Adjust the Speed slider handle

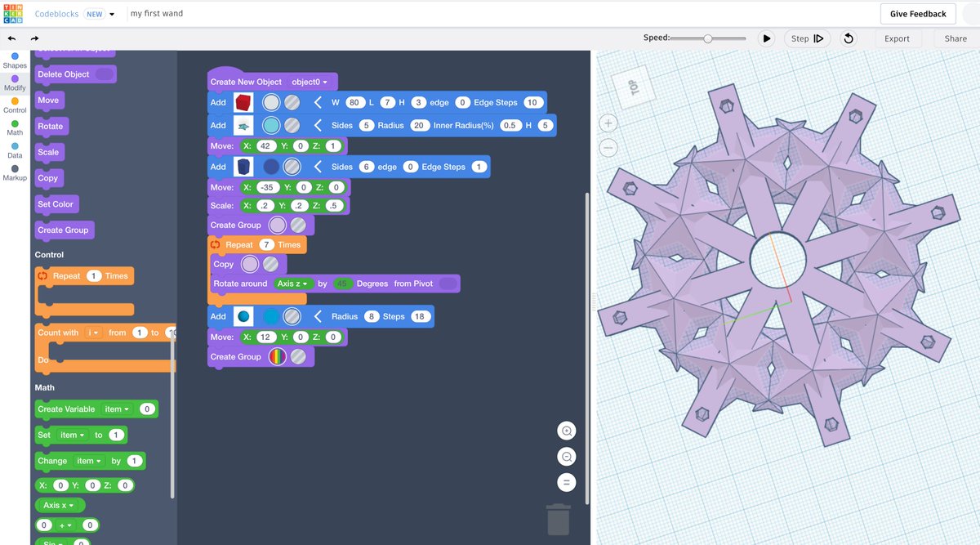point(710,38)
